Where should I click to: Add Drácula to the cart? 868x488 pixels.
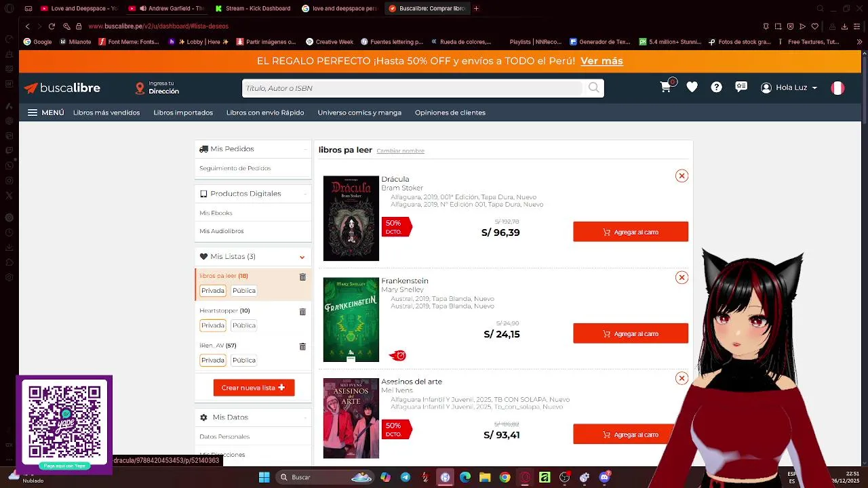click(x=631, y=232)
